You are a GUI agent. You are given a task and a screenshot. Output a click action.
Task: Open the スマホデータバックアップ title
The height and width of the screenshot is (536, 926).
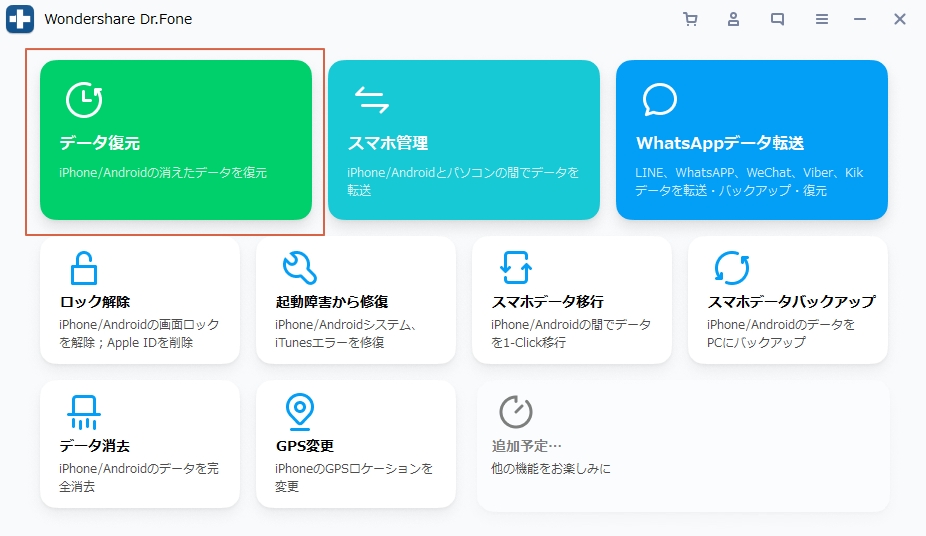pos(791,302)
